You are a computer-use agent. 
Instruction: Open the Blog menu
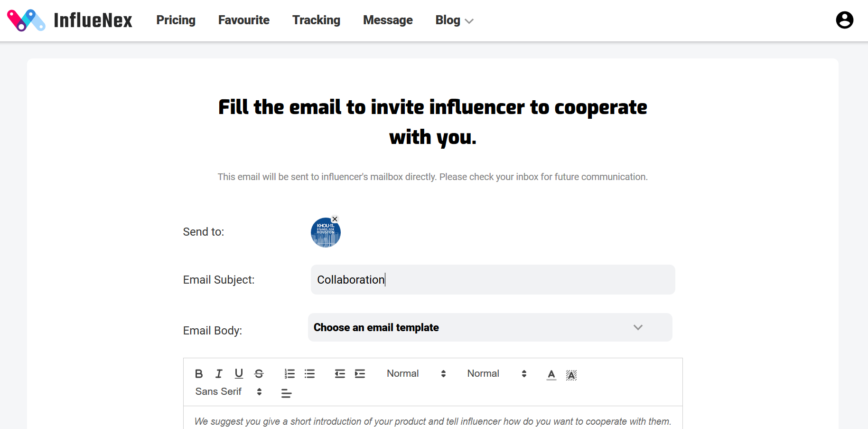click(454, 20)
